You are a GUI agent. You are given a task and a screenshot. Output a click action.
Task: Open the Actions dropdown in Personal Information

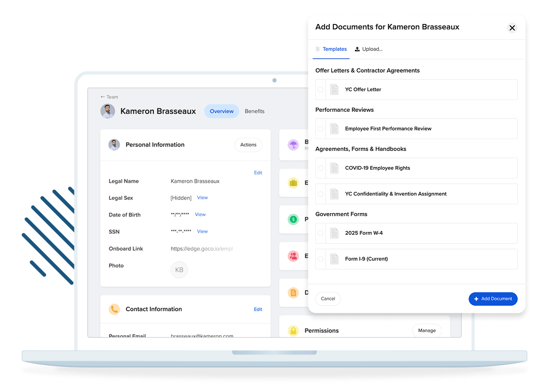[248, 145]
